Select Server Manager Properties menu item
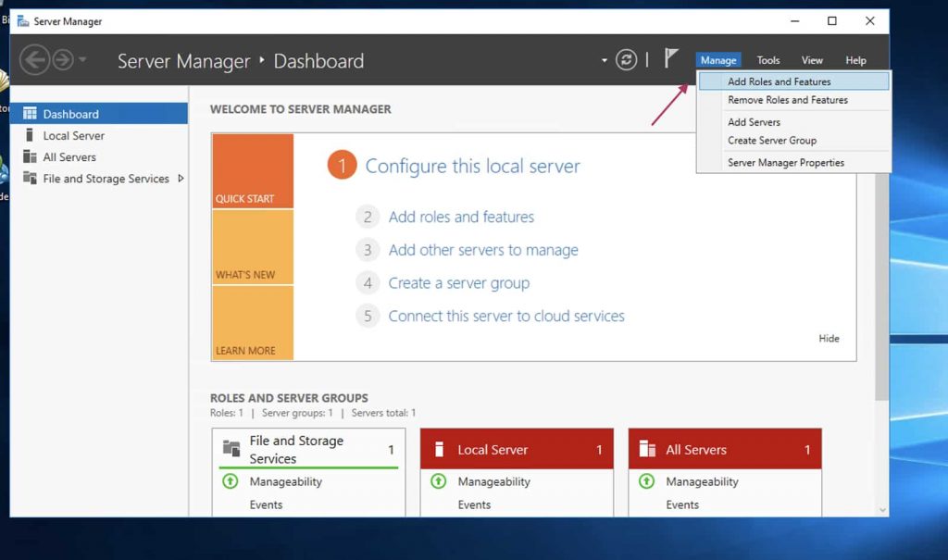The height and width of the screenshot is (560, 948). point(785,163)
